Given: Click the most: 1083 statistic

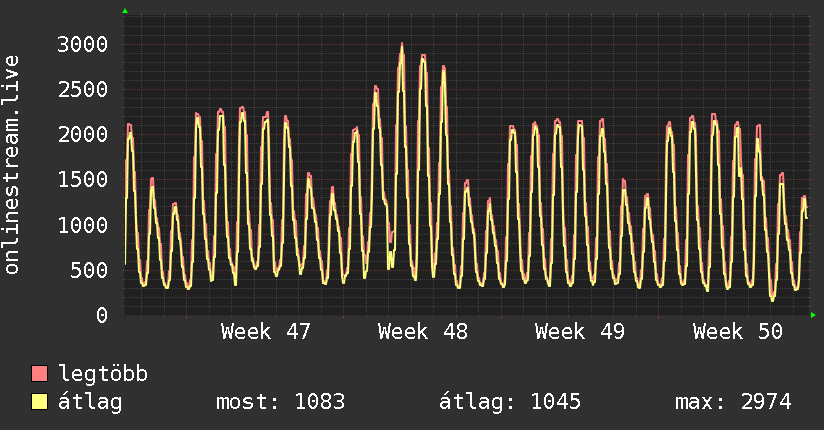Looking at the screenshot, I should click(281, 402).
